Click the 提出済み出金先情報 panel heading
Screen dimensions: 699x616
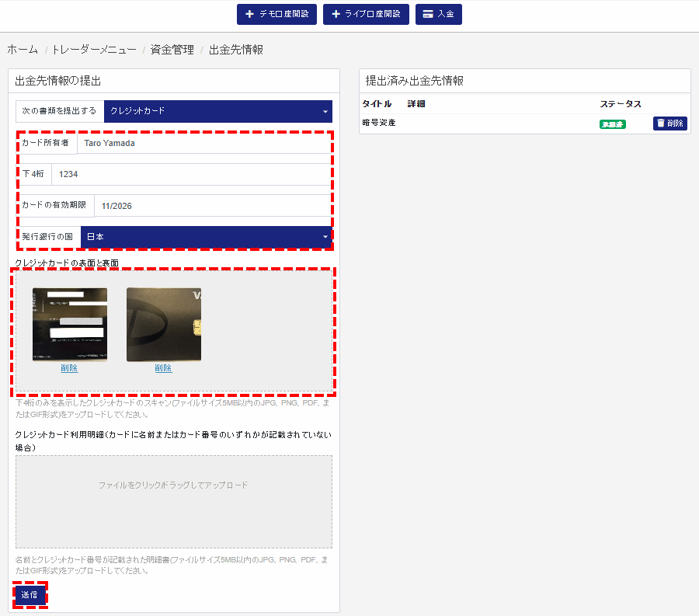[414, 81]
